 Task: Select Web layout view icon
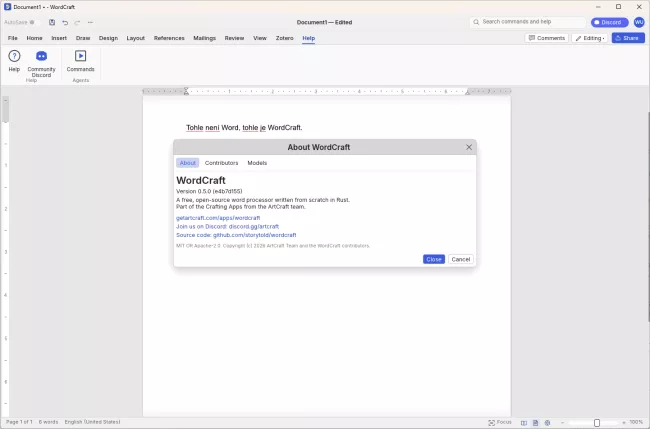pos(547,423)
